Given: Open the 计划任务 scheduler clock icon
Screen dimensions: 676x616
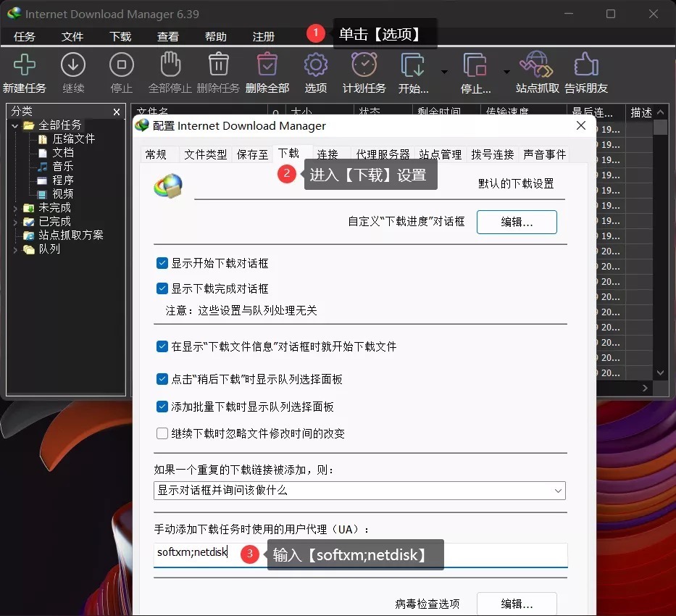Looking at the screenshot, I should (364, 65).
